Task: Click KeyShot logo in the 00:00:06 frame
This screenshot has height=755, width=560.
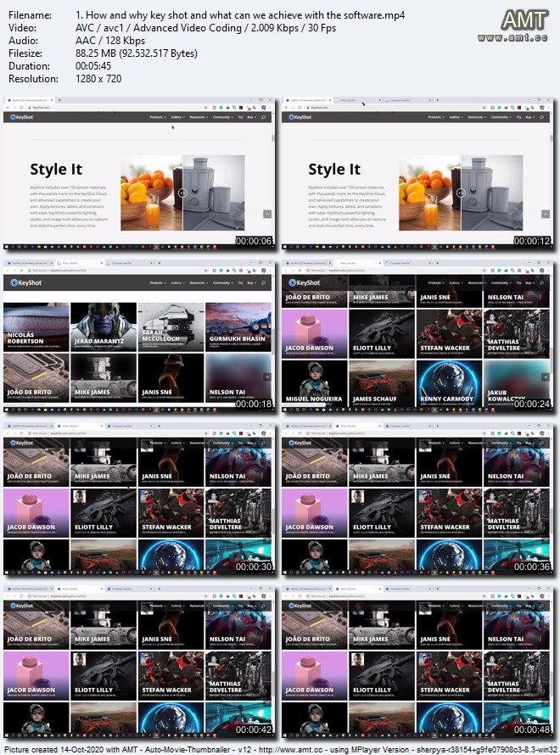Action: pyautogui.click(x=22, y=117)
